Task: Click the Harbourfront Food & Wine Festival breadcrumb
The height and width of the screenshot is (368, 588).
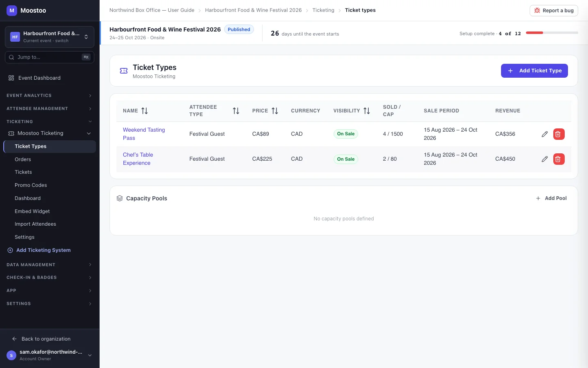Action: [x=253, y=10]
